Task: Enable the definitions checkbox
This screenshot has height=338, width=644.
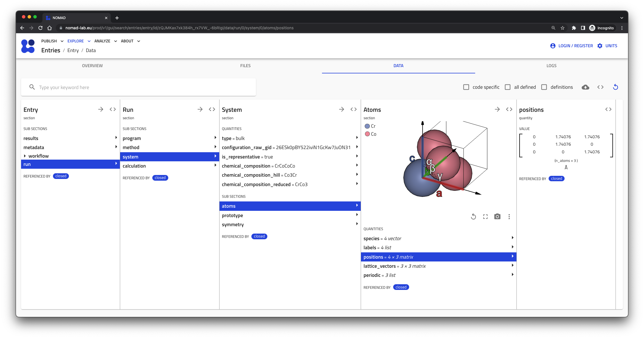Action: [x=544, y=87]
